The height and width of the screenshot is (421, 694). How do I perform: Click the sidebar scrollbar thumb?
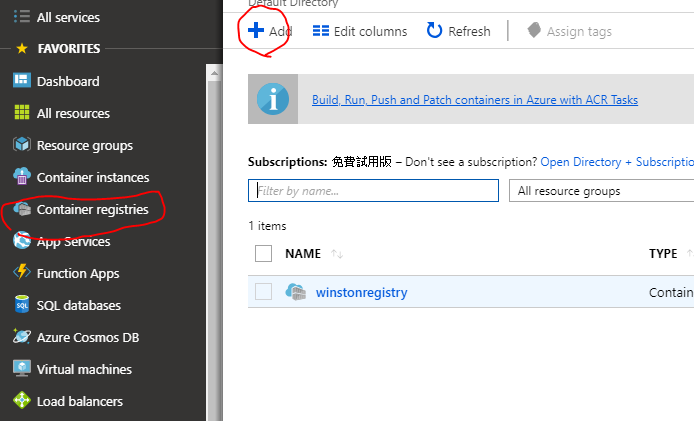(x=214, y=250)
